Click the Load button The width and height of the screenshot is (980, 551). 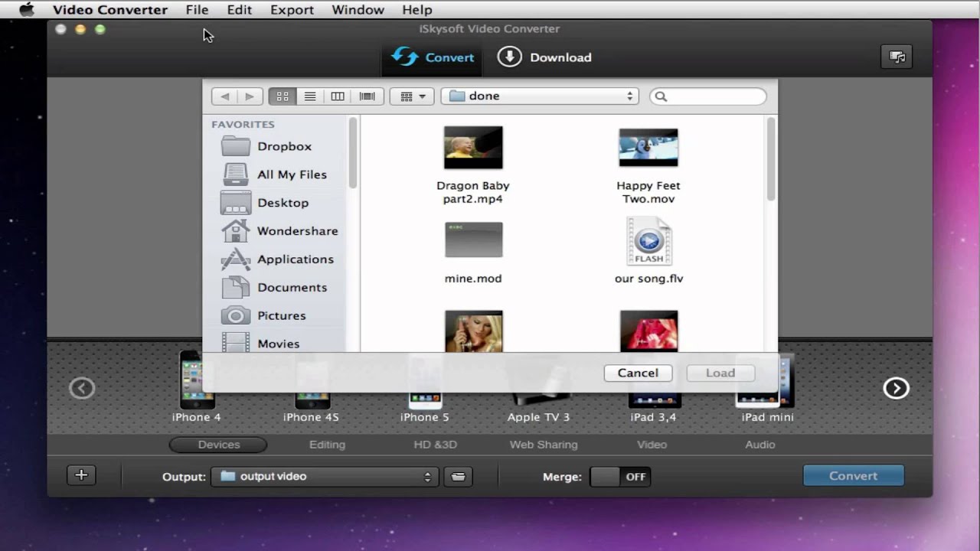pyautogui.click(x=720, y=373)
